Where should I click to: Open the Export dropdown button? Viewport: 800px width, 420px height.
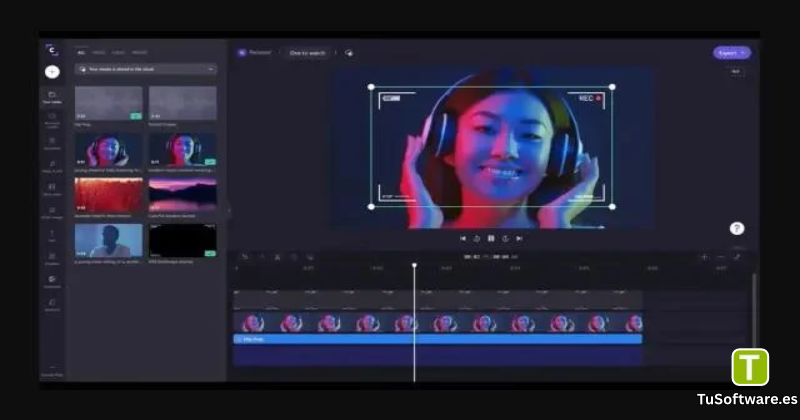click(732, 53)
